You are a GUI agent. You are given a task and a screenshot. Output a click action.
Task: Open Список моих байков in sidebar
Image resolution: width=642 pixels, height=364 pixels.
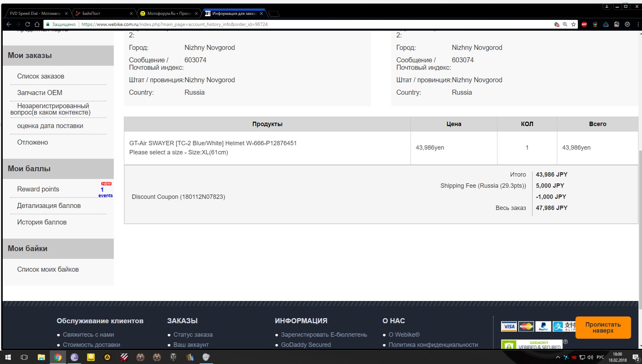point(48,269)
